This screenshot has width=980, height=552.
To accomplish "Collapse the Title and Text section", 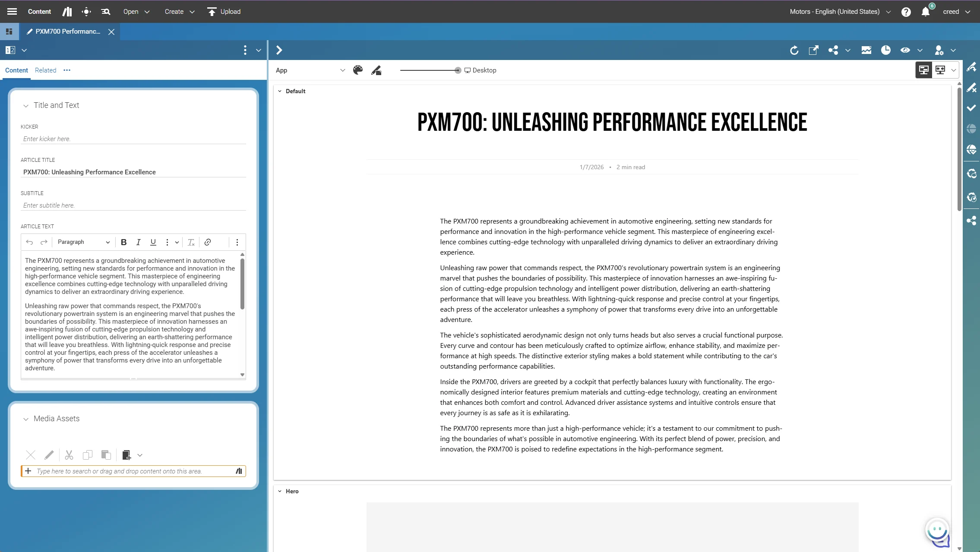I will (26, 106).
